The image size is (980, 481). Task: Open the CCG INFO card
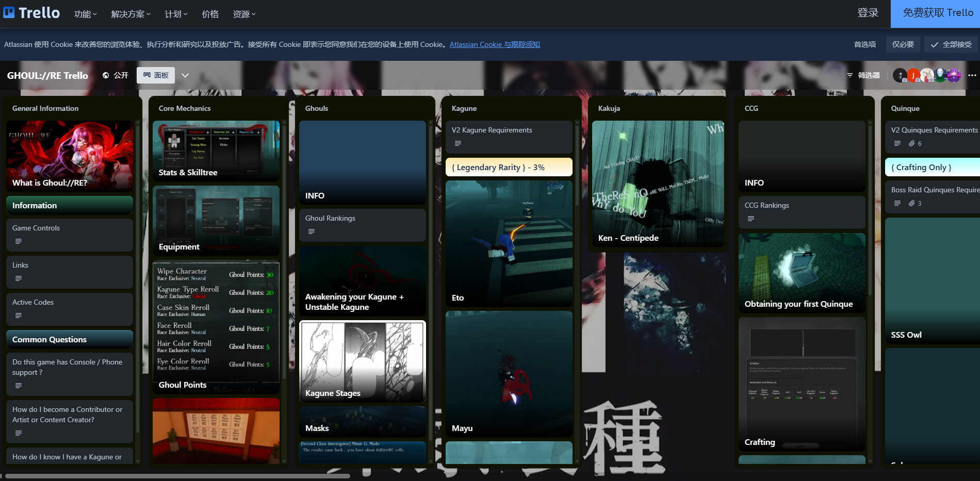[x=802, y=156]
